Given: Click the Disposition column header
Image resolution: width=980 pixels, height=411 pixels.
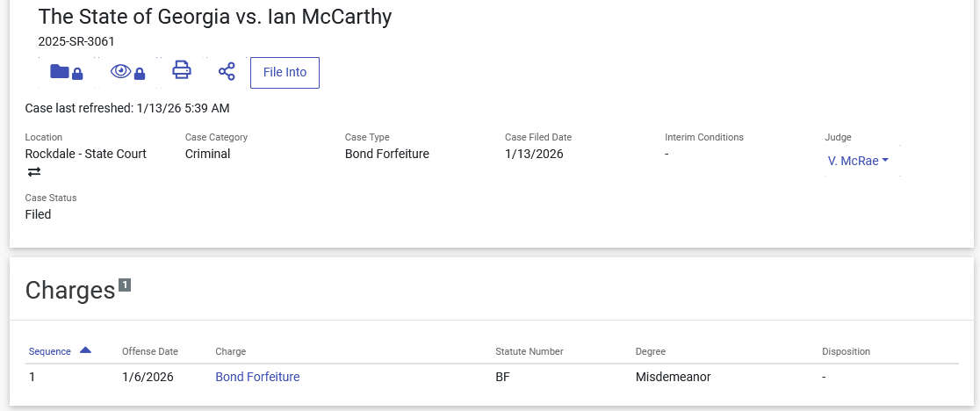Looking at the screenshot, I should [x=846, y=351].
